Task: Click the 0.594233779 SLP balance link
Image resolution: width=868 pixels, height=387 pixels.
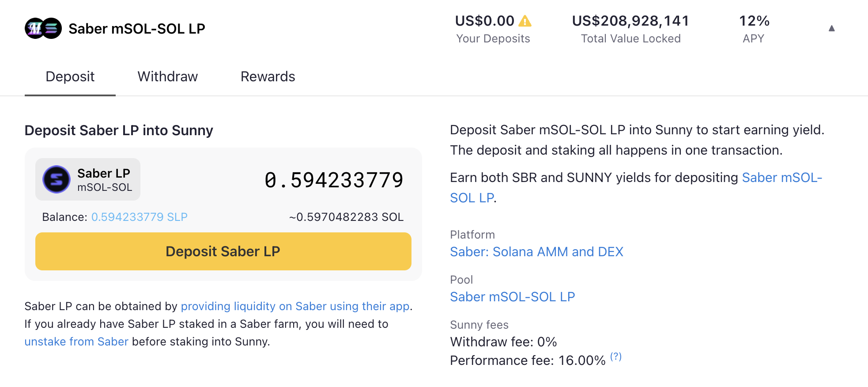Action: pyautogui.click(x=140, y=217)
